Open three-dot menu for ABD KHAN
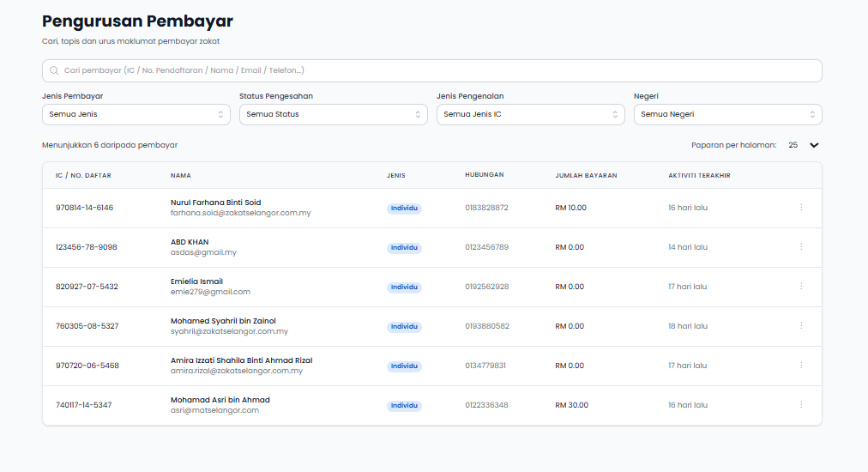868x472 pixels. point(801,247)
